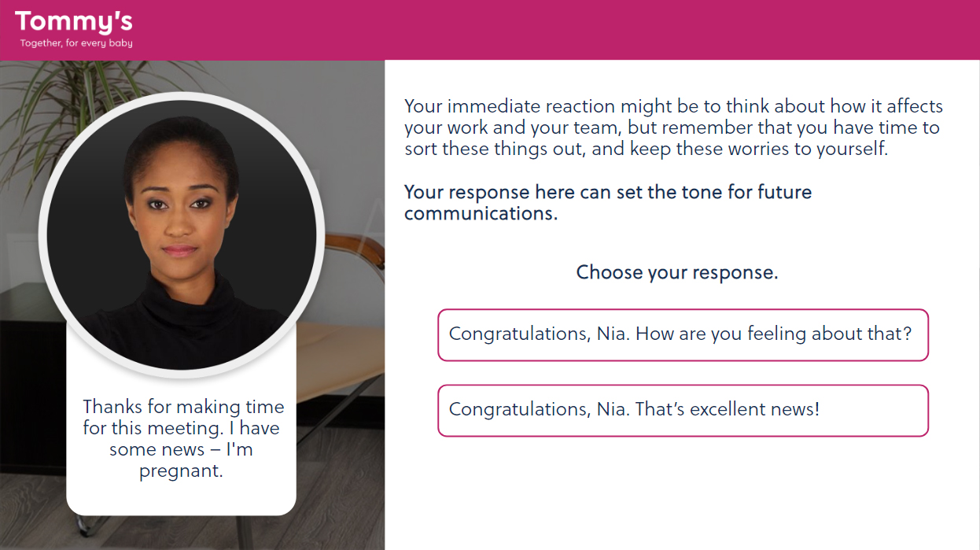The image size is (980, 550).
Task: Click the 'Together, for every baby' tagline
Action: pyautogui.click(x=76, y=43)
